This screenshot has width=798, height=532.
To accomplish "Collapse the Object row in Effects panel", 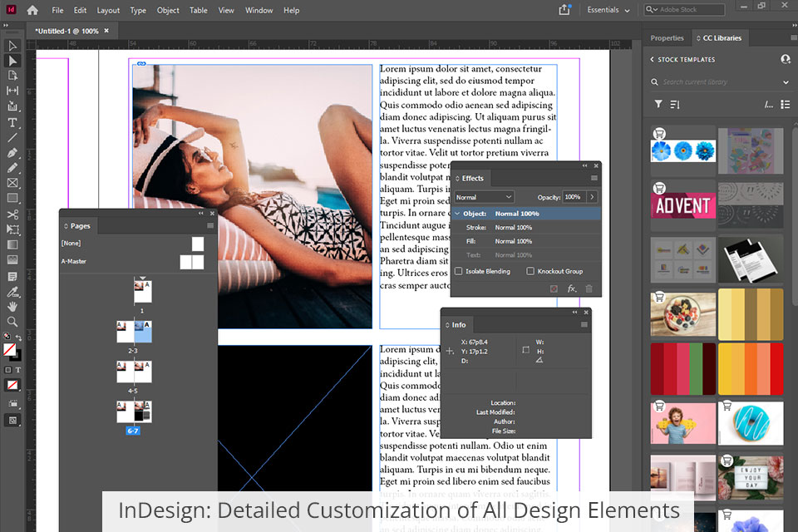I will tap(457, 214).
